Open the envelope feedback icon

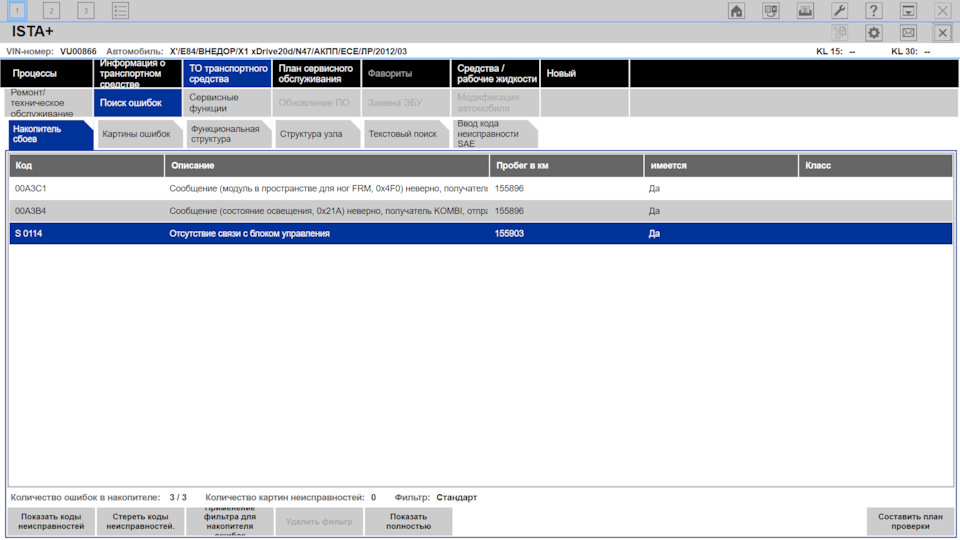908,32
